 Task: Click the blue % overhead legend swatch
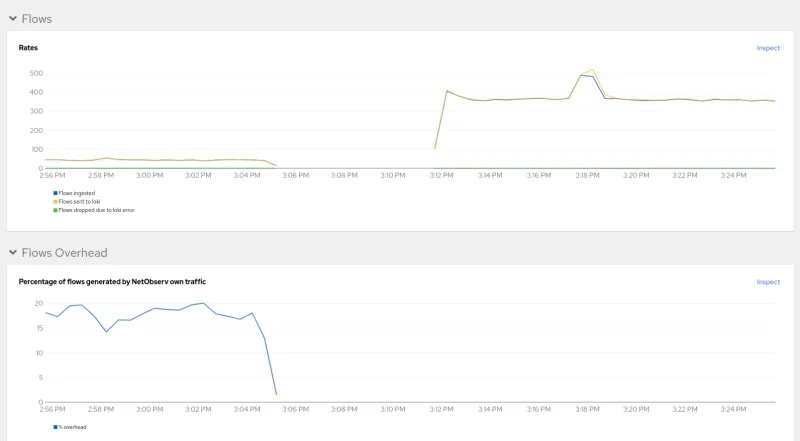pos(55,427)
